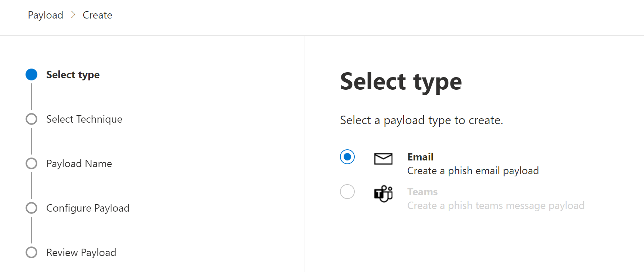Select the Email payload radio button
Screen dimensions: 644x272
347,157
